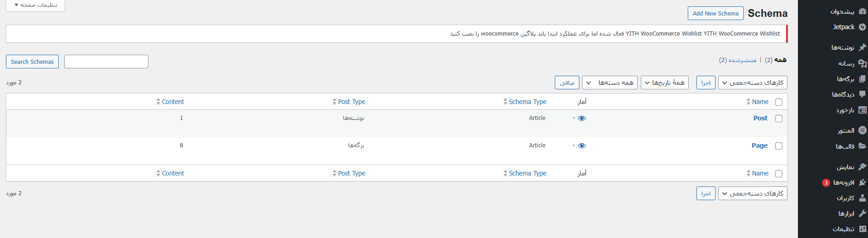Tick the checkbox for the Post schema

click(x=779, y=119)
